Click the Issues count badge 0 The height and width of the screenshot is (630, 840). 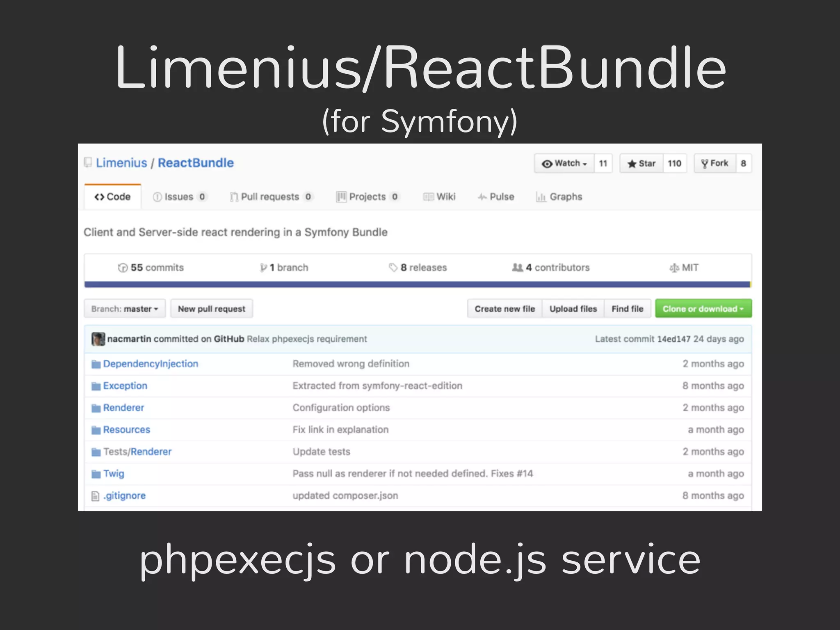point(202,197)
